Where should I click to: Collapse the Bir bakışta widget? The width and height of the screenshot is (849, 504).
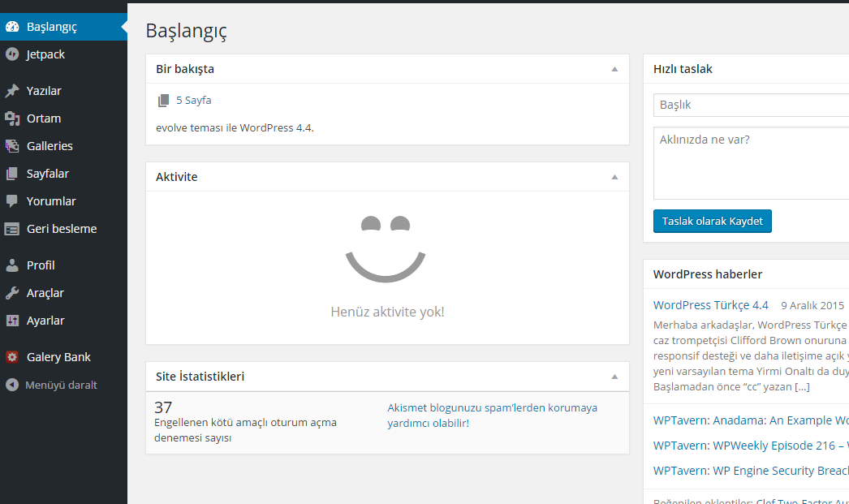[x=614, y=69]
